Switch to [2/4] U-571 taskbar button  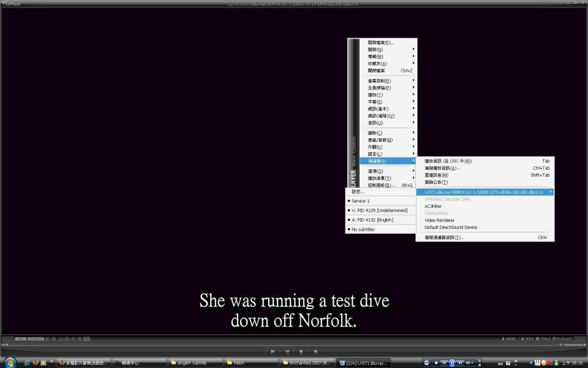point(363,362)
